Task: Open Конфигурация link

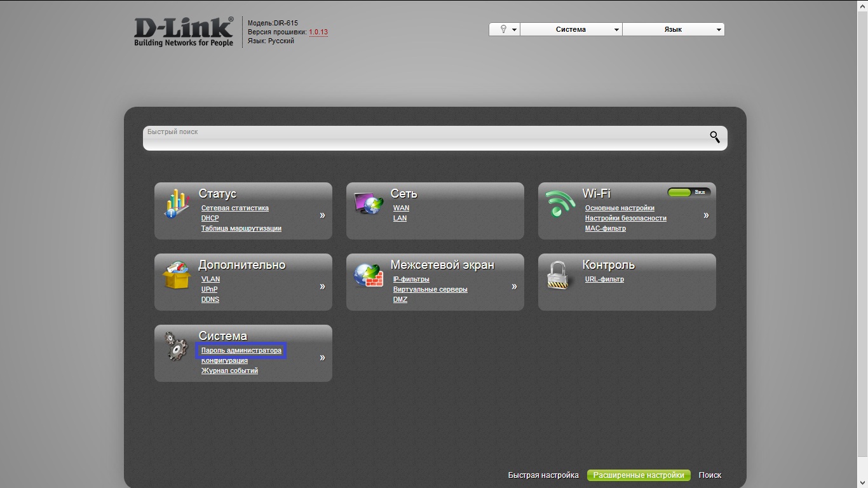Action: point(224,361)
